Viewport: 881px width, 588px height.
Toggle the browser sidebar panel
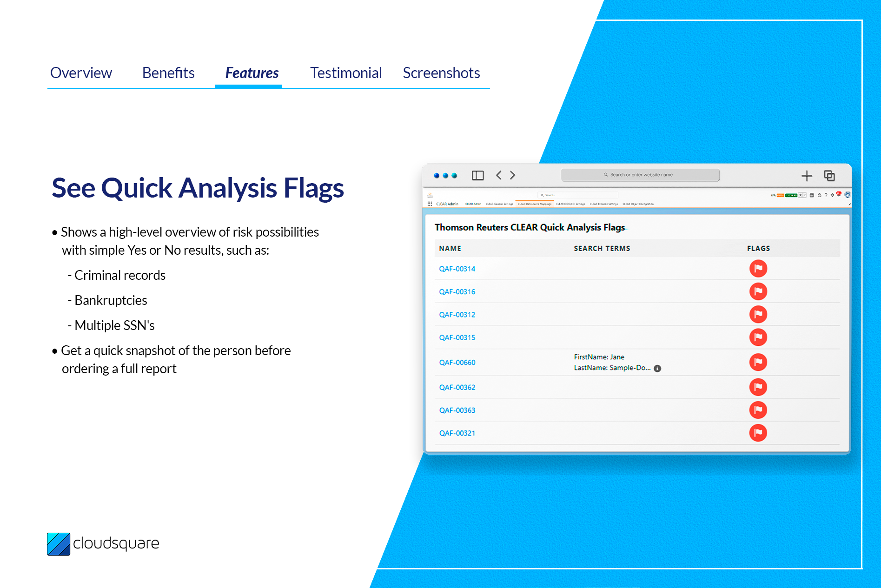click(477, 175)
